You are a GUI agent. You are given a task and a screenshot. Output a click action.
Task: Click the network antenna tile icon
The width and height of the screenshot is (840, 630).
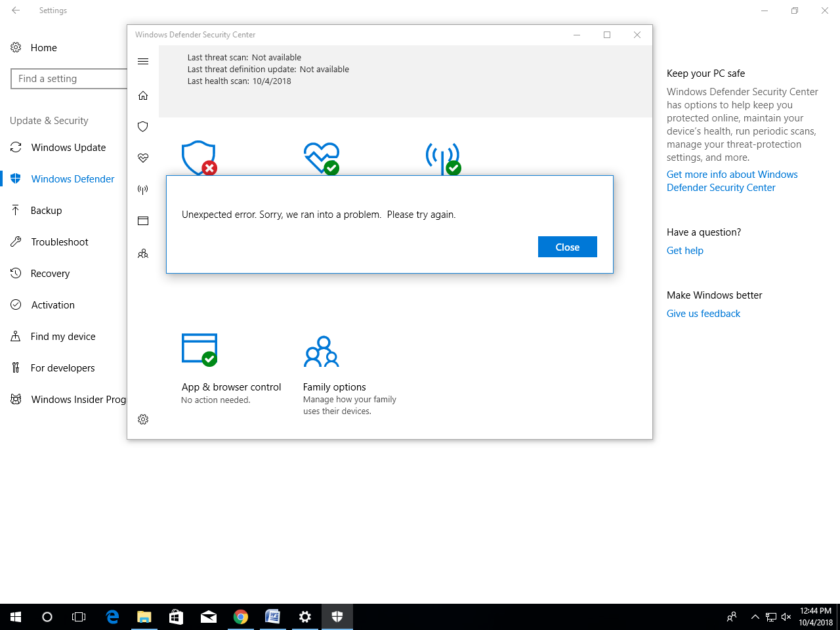pyautogui.click(x=444, y=159)
